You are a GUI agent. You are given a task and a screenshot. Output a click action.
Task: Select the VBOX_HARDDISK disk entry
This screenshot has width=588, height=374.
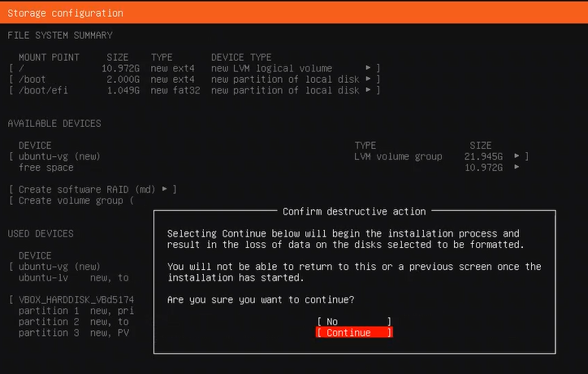[76, 300]
